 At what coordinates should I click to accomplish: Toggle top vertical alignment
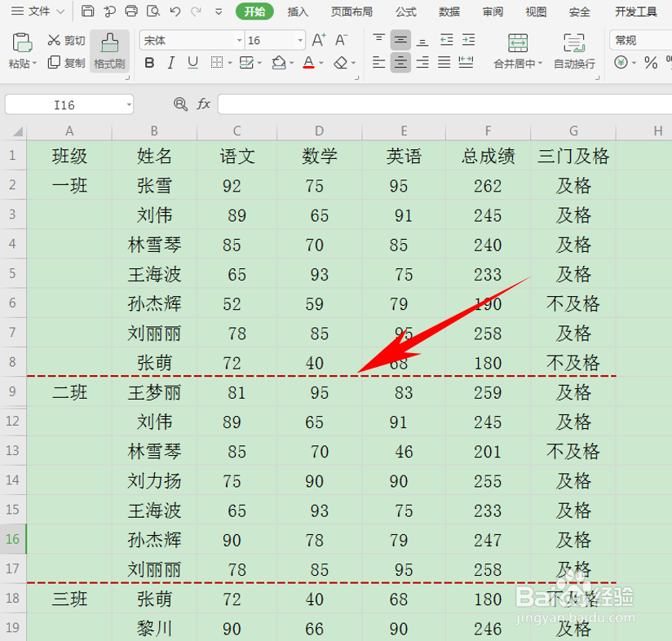pos(379,40)
